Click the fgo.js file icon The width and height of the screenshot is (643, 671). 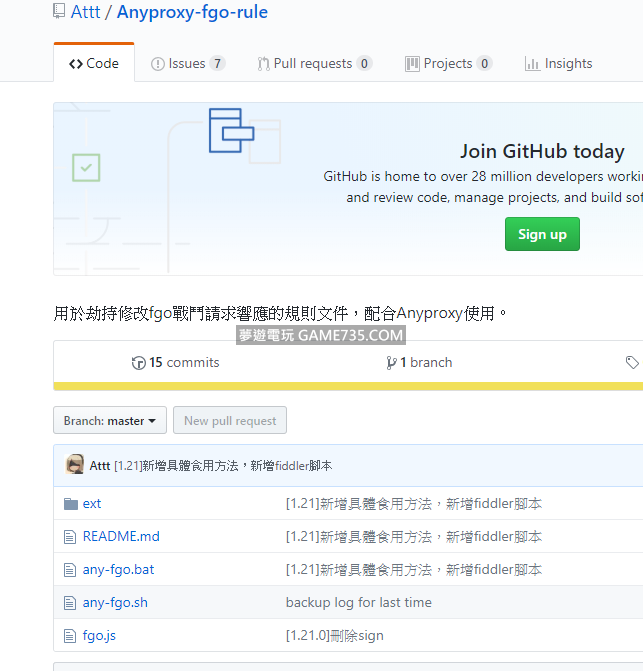pos(70,635)
